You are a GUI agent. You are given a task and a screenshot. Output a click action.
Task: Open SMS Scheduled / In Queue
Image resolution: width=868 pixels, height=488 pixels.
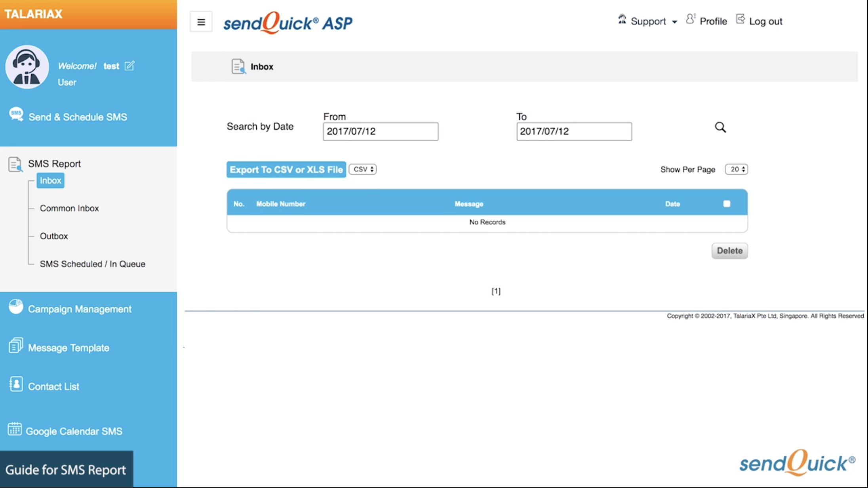point(92,264)
